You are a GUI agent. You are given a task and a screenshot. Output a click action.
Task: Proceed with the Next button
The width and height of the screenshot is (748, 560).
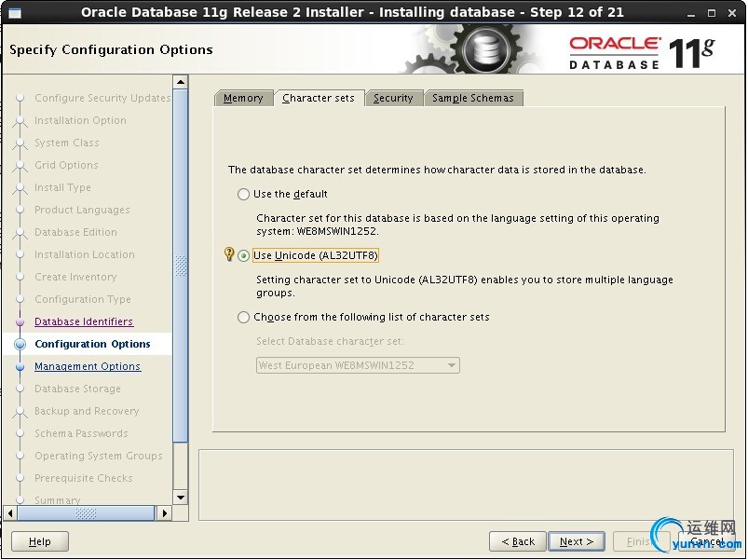(x=577, y=541)
